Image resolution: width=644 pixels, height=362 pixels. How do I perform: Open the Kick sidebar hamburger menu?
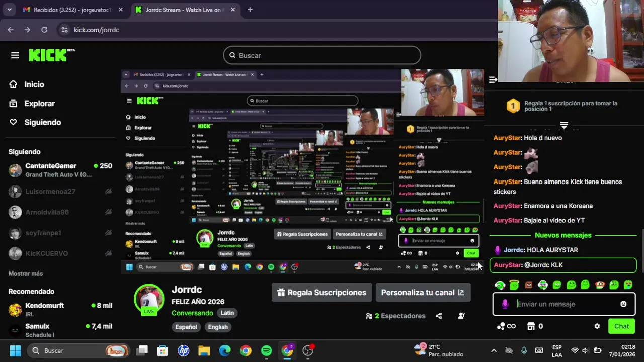[x=15, y=55]
